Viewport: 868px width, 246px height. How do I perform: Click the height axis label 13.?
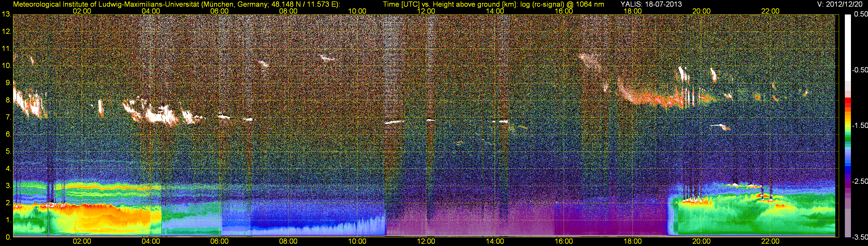tap(6, 14)
